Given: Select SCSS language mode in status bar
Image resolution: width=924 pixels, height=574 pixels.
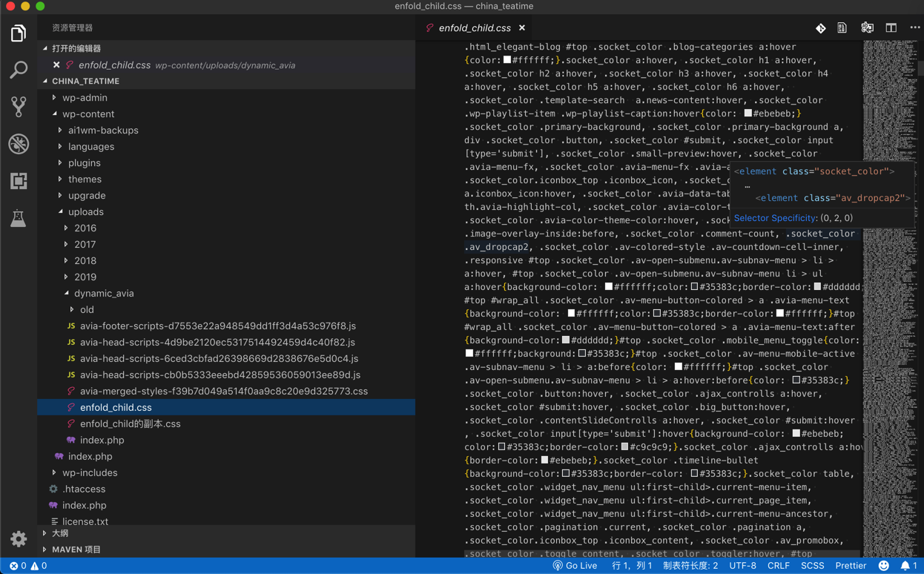Looking at the screenshot, I should click(812, 566).
